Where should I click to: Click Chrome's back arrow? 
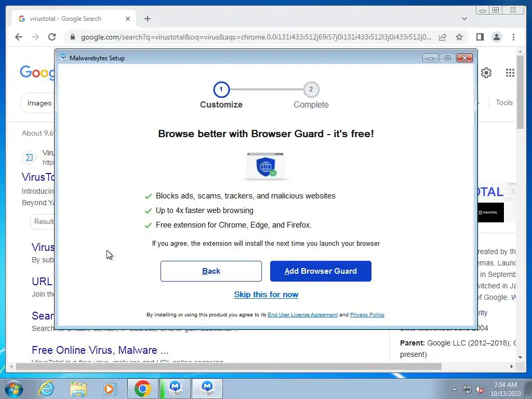(19, 37)
